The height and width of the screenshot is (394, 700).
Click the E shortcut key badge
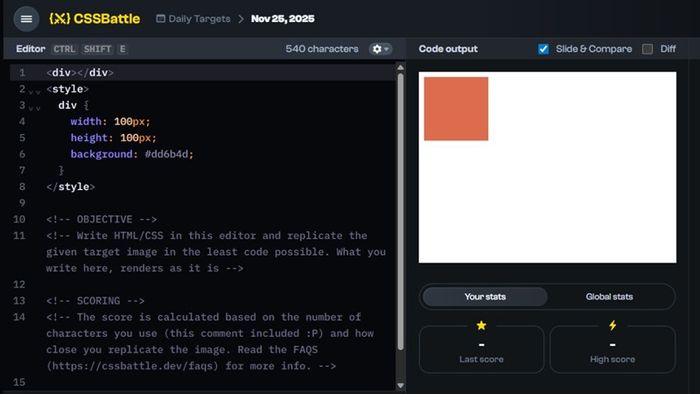pos(122,49)
